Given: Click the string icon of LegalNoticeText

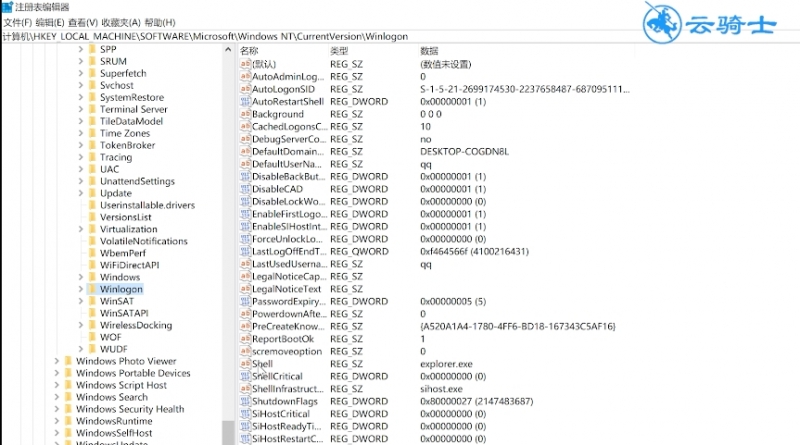Looking at the screenshot, I should (x=245, y=289).
